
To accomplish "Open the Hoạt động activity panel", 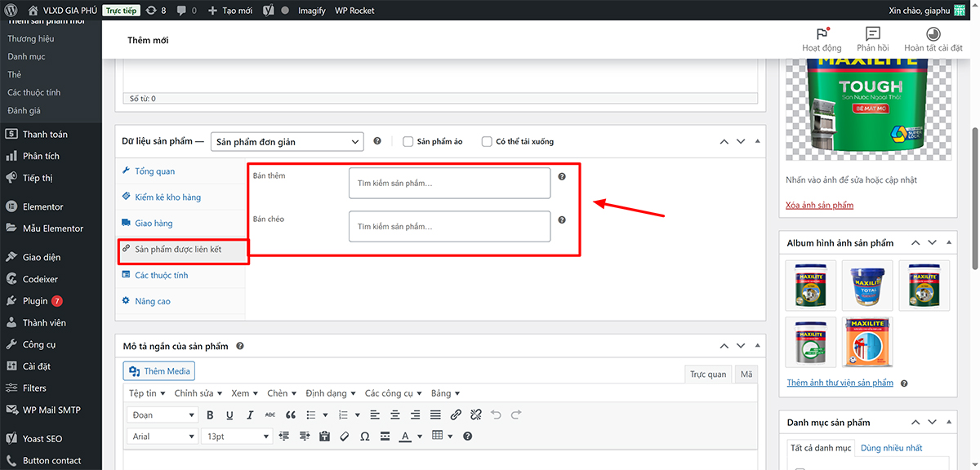I will [x=822, y=39].
